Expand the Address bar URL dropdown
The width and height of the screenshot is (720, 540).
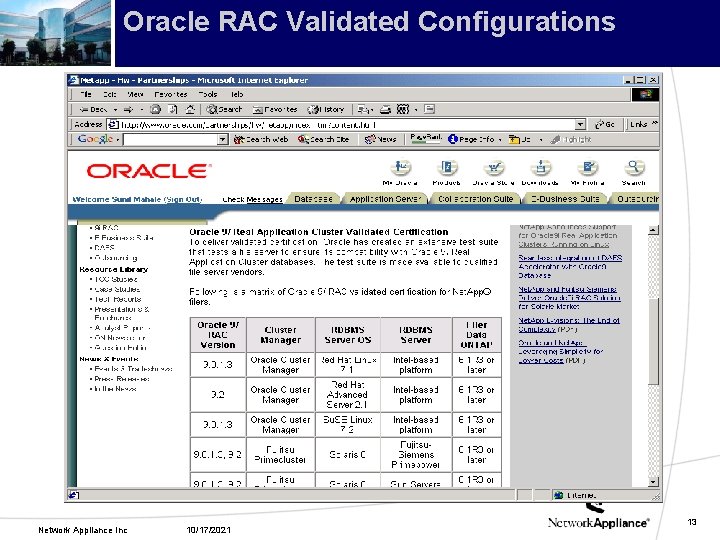click(x=580, y=124)
